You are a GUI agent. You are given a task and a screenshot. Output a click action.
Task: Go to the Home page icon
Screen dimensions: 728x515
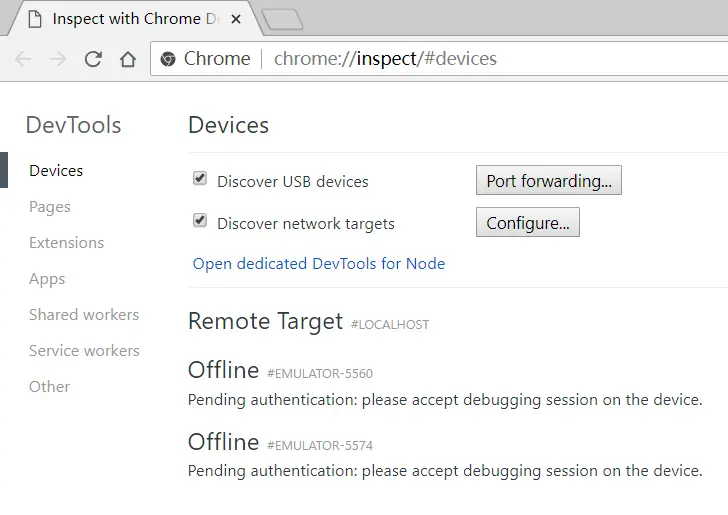pos(128,59)
